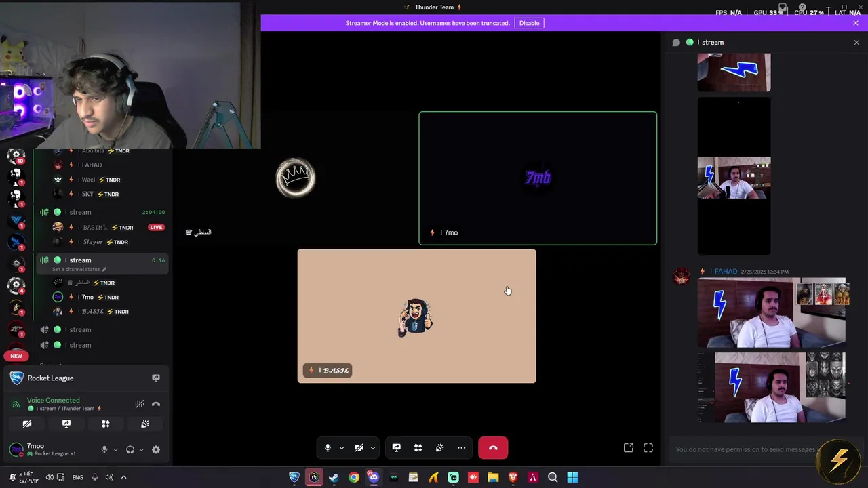
Task: Dismiss the Streamer Mode banner
Action: pyautogui.click(x=856, y=23)
